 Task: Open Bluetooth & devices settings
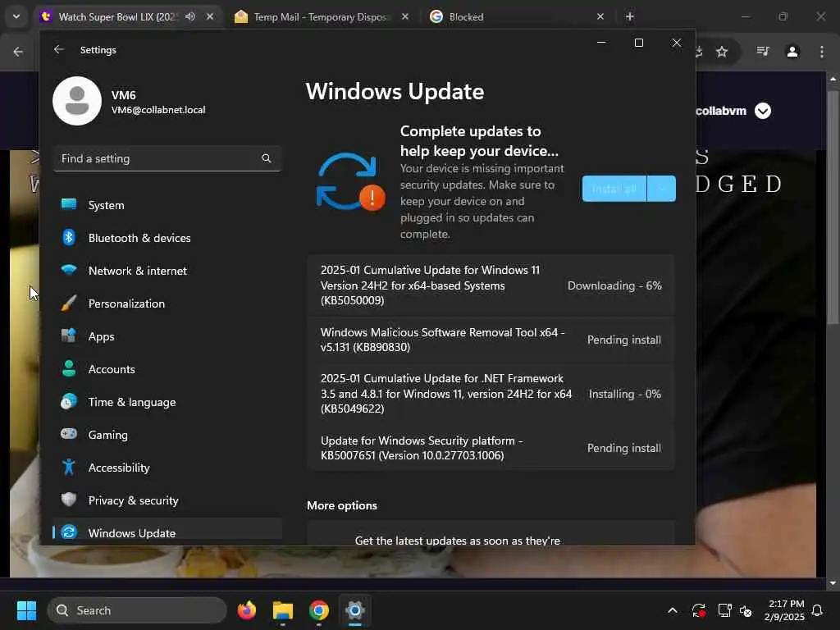(x=167, y=238)
